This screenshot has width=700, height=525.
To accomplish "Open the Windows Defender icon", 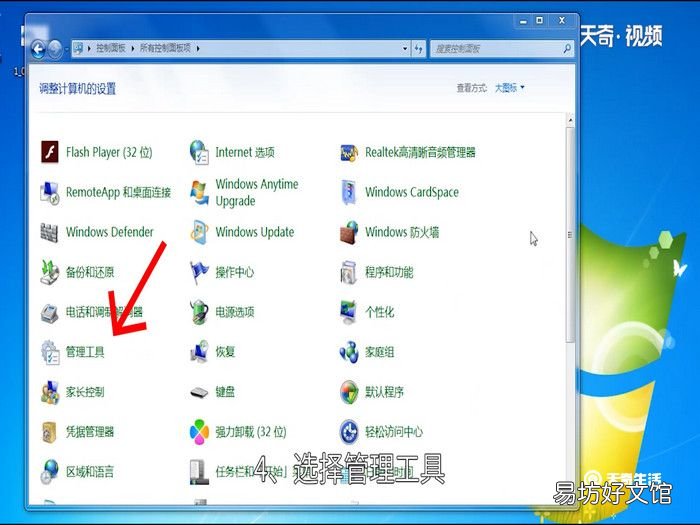I will coord(49,232).
